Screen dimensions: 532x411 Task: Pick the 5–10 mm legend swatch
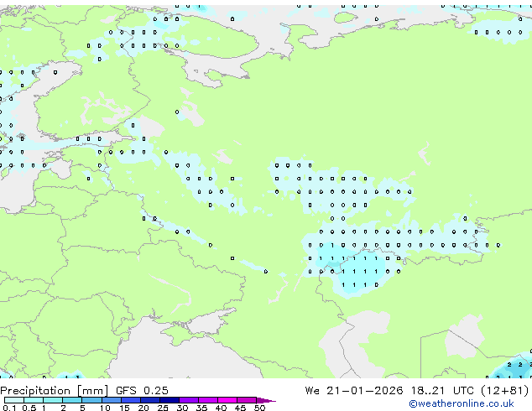[91, 400]
